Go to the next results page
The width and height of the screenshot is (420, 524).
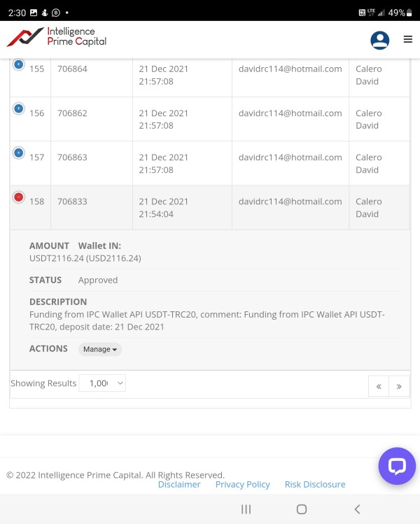pos(399,386)
